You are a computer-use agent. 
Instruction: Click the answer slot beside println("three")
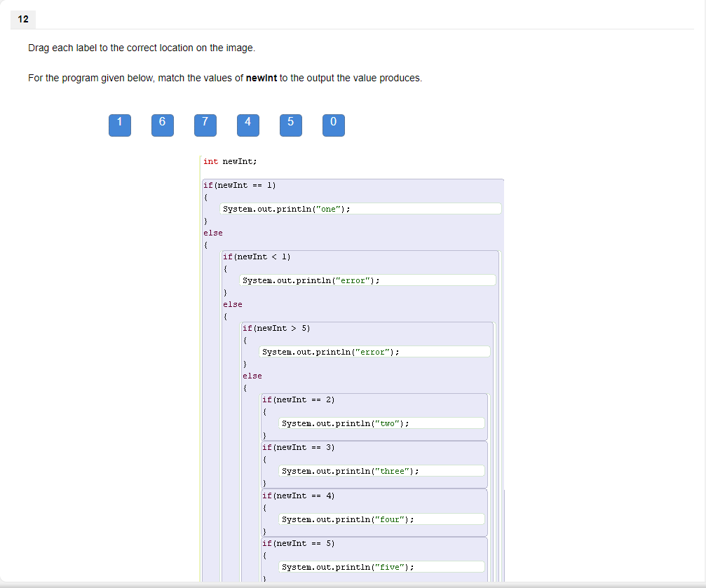click(382, 470)
